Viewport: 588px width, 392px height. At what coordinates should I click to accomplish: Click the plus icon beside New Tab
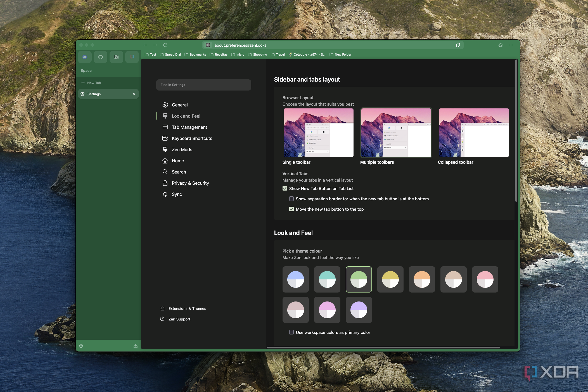(x=83, y=83)
